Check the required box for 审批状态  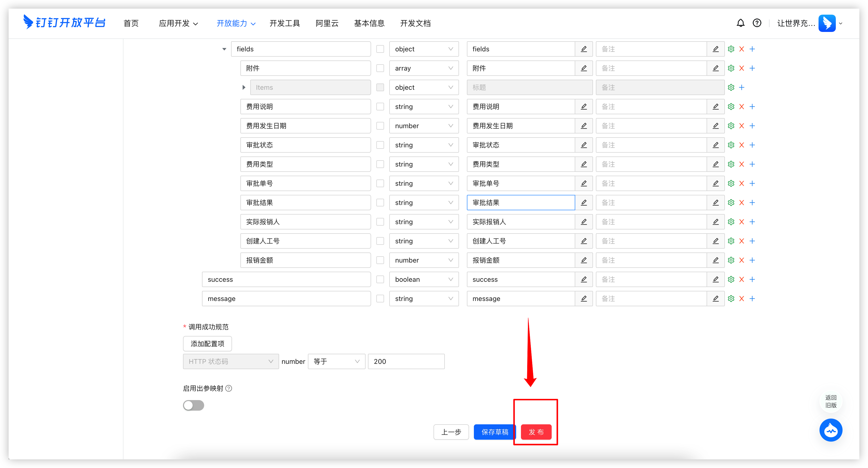click(380, 145)
